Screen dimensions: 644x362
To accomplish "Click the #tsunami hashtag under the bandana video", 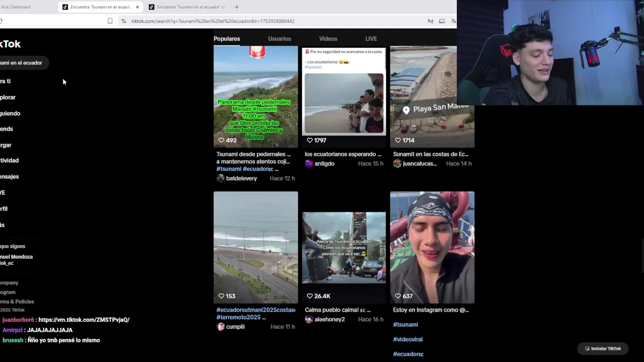I will [x=406, y=325].
